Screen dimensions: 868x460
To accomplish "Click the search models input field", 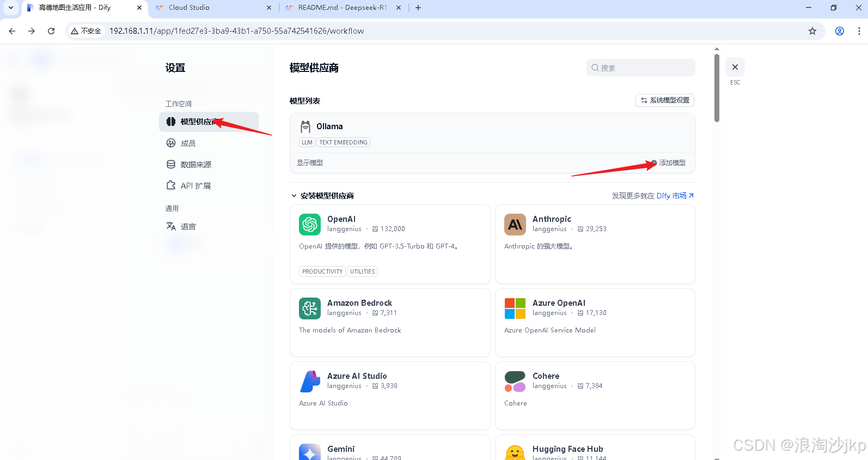I will pos(640,68).
